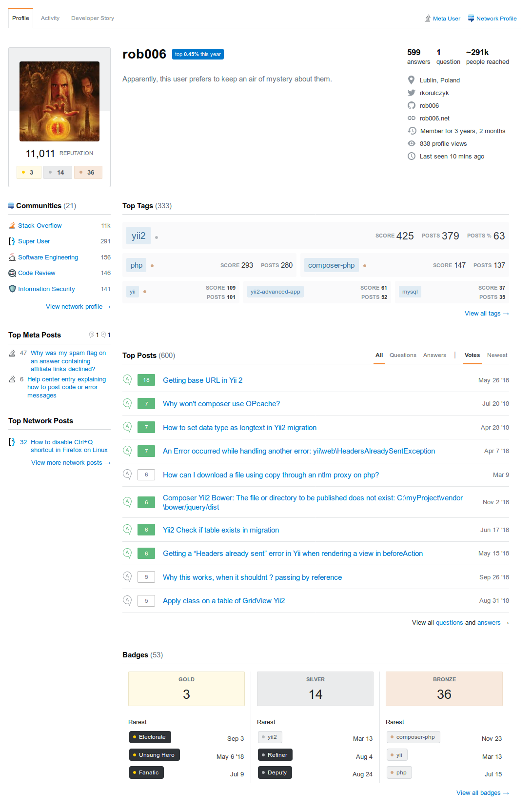Image resolution: width=532 pixels, height=811 pixels.
Task: Click the Communities section icon
Action: tap(11, 206)
